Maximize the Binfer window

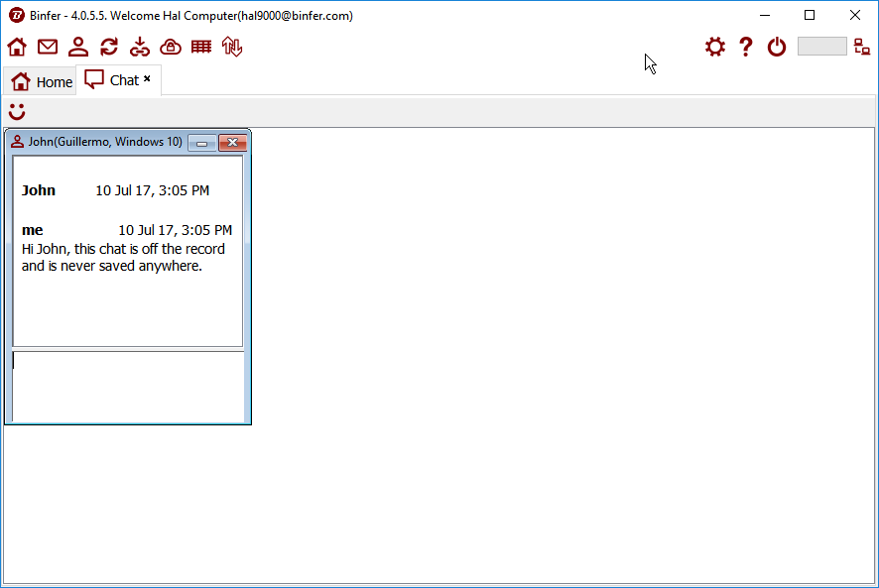pyautogui.click(x=810, y=15)
